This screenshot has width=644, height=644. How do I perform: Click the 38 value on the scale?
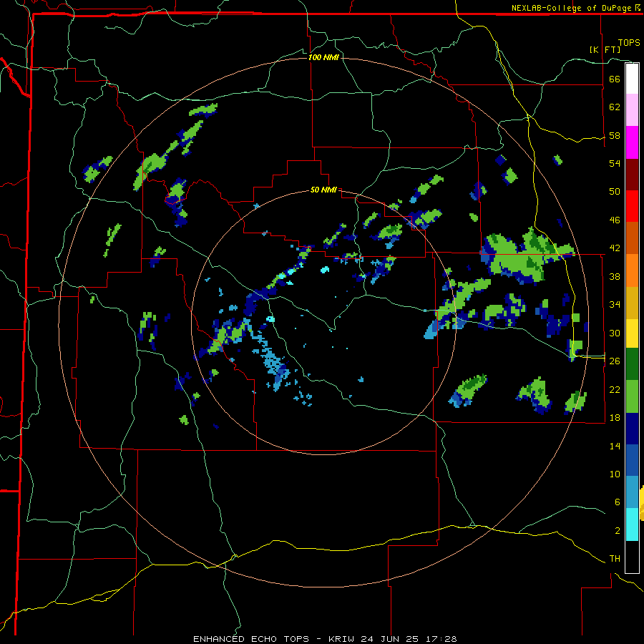[615, 276]
